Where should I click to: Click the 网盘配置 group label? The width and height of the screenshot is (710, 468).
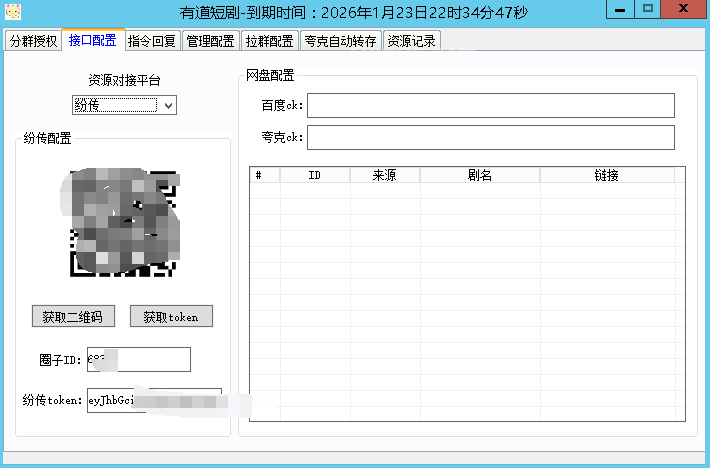click(x=270, y=76)
